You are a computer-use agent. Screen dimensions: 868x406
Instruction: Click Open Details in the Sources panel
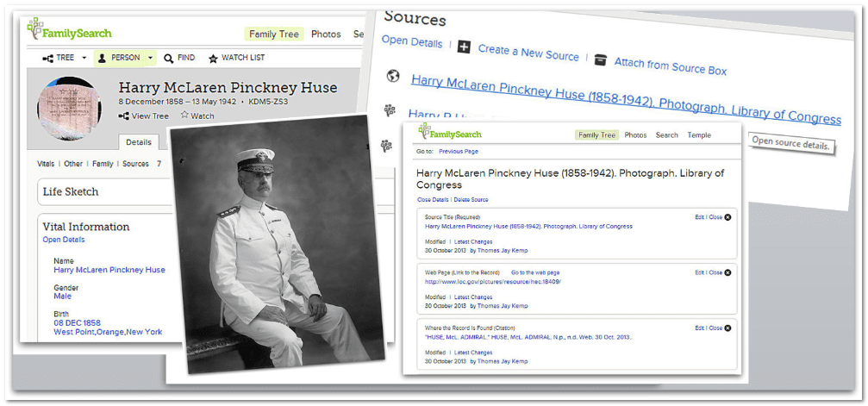point(412,42)
